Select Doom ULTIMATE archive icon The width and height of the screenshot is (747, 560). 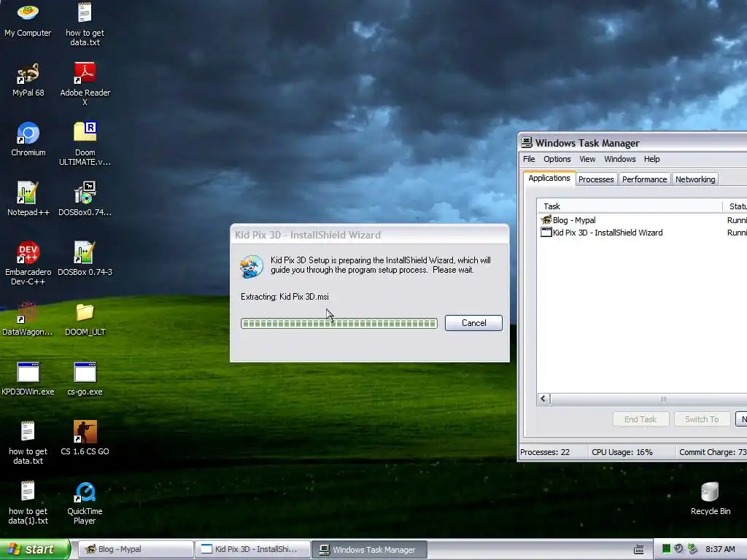(x=85, y=144)
